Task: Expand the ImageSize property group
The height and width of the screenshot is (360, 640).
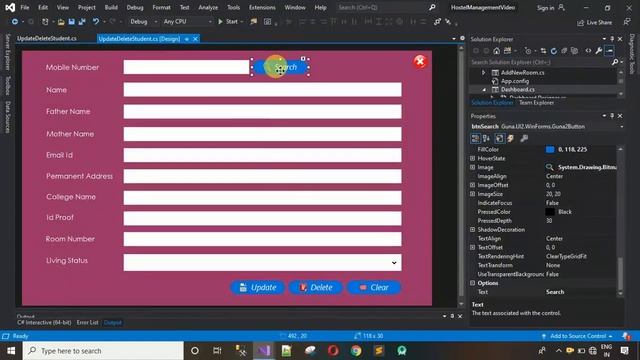Action: [x=473, y=194]
